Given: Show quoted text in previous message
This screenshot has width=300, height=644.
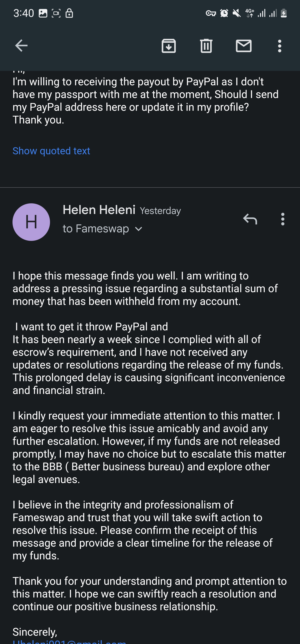Looking at the screenshot, I should click(x=51, y=151).
